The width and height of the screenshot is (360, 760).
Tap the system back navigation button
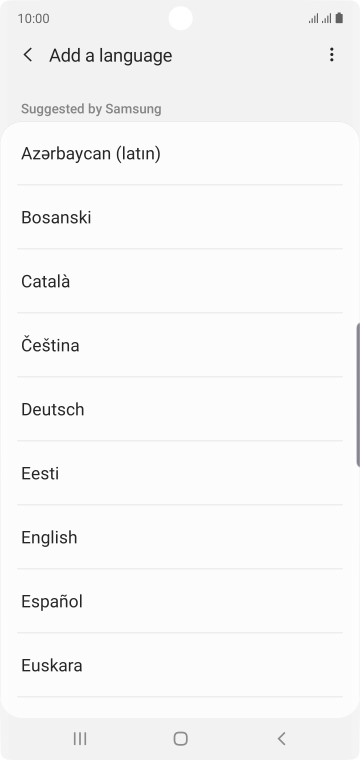click(281, 739)
